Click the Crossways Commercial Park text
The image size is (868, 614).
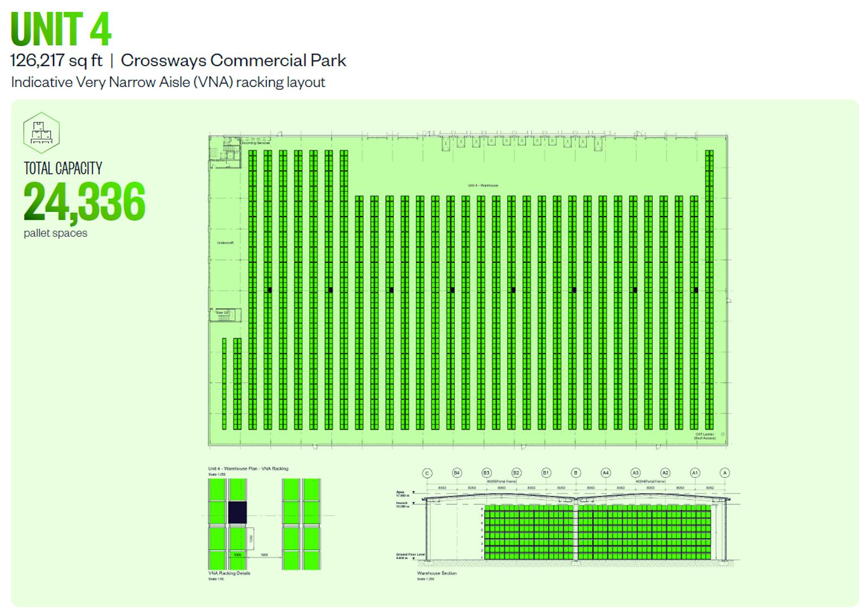(233, 60)
